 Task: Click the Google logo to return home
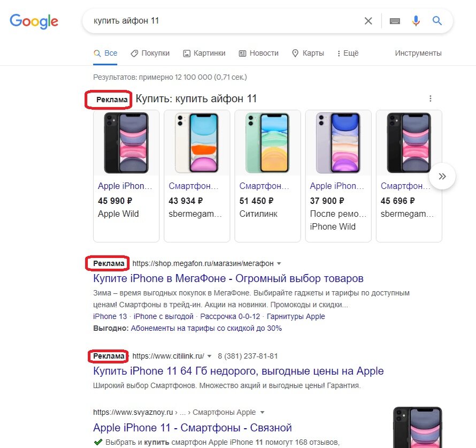point(34,21)
